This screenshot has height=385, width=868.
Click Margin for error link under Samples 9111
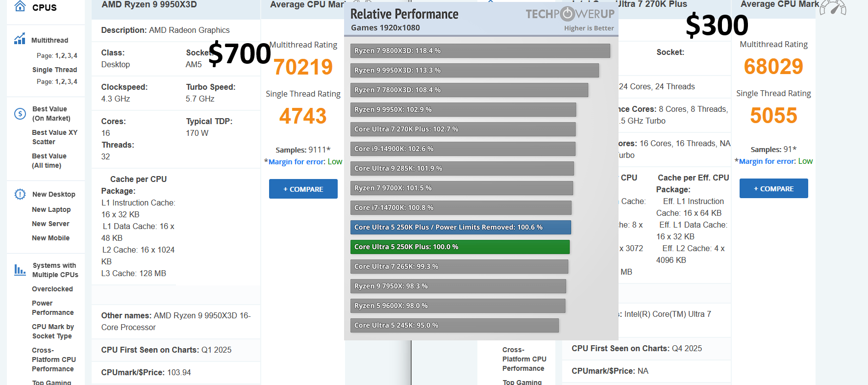click(297, 162)
